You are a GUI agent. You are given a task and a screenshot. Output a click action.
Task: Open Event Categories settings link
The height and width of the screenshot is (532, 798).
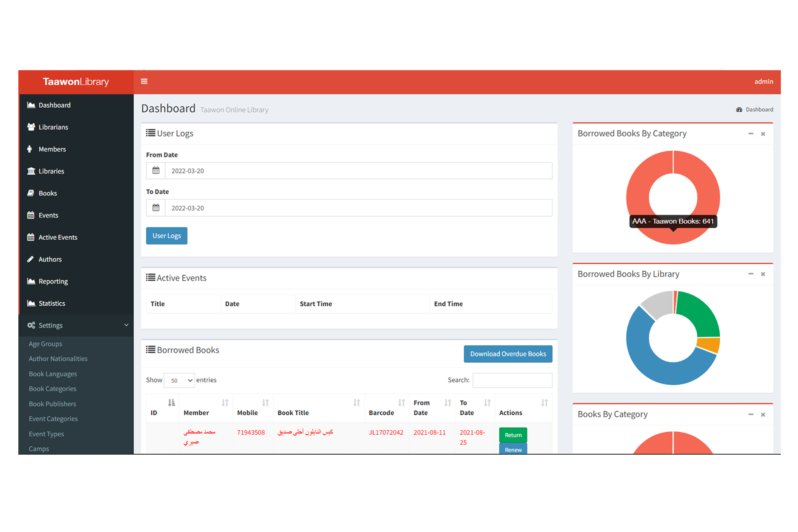pos(53,419)
